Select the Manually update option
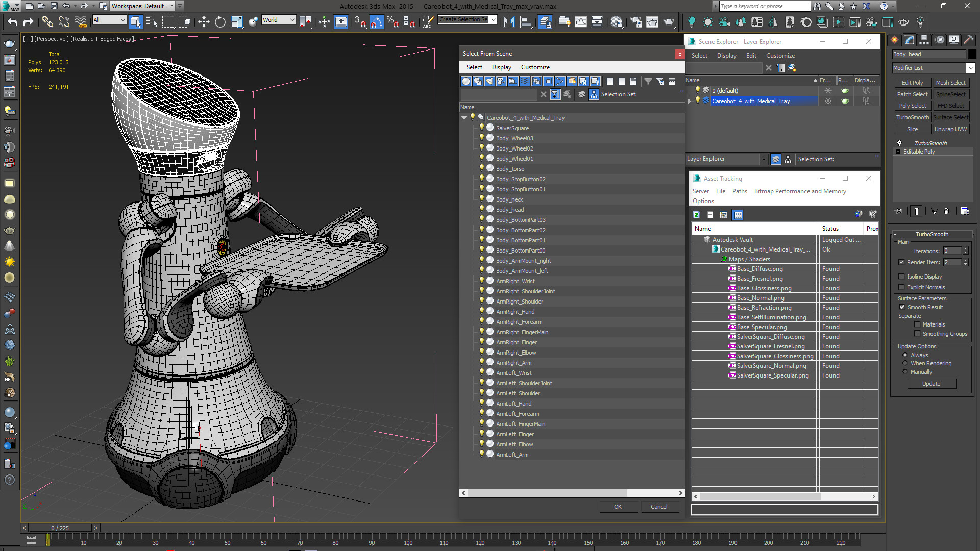The height and width of the screenshot is (551, 980). coord(905,372)
